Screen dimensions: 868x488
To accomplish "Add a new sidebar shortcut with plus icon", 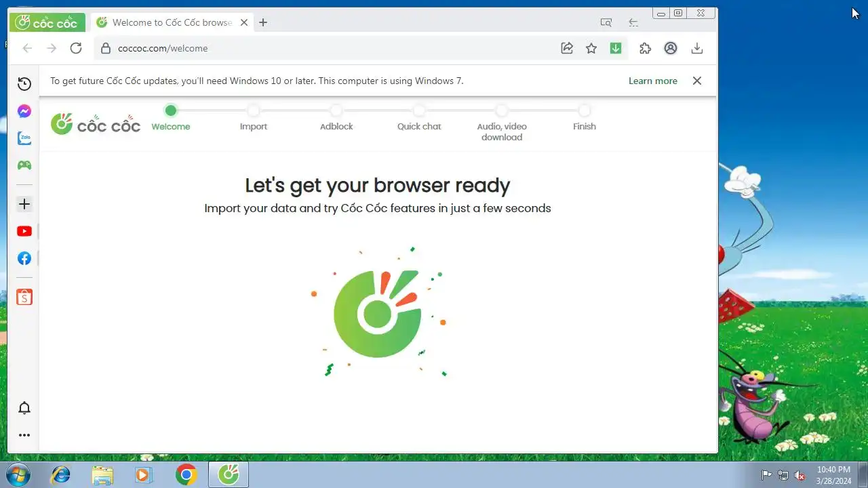I will [24, 204].
